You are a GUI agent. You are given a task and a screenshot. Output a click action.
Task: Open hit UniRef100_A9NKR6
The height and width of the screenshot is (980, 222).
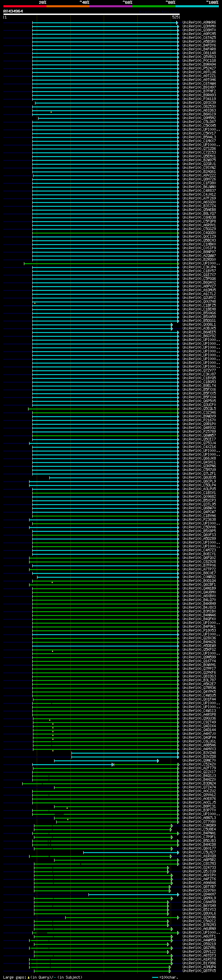point(199,23)
